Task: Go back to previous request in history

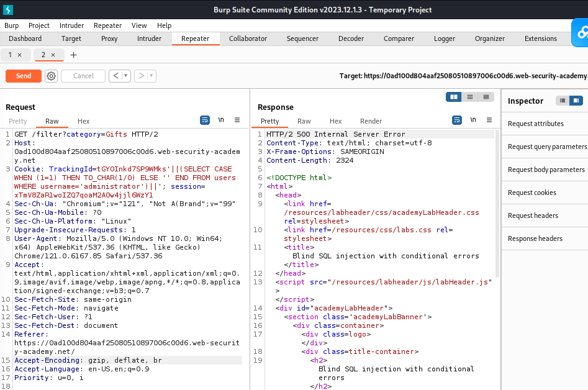Action: (116, 76)
